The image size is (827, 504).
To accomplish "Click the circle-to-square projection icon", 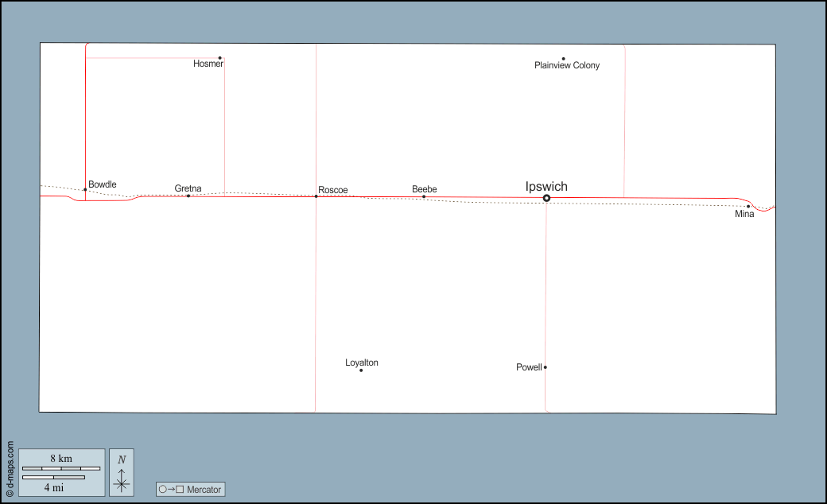I will [x=172, y=490].
